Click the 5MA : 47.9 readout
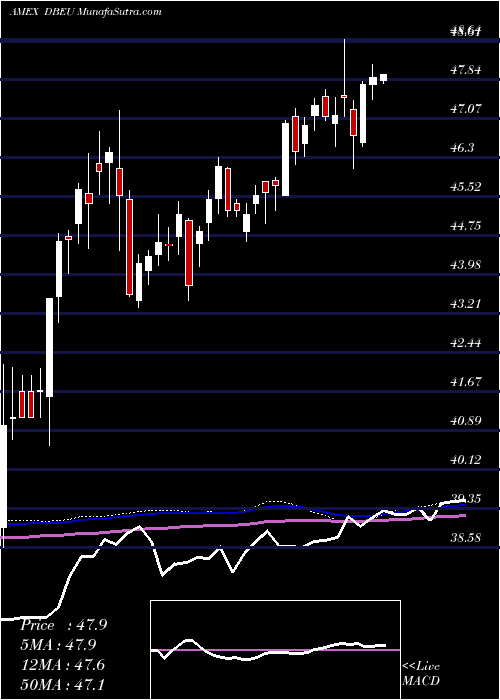The image size is (500, 700). [58, 645]
